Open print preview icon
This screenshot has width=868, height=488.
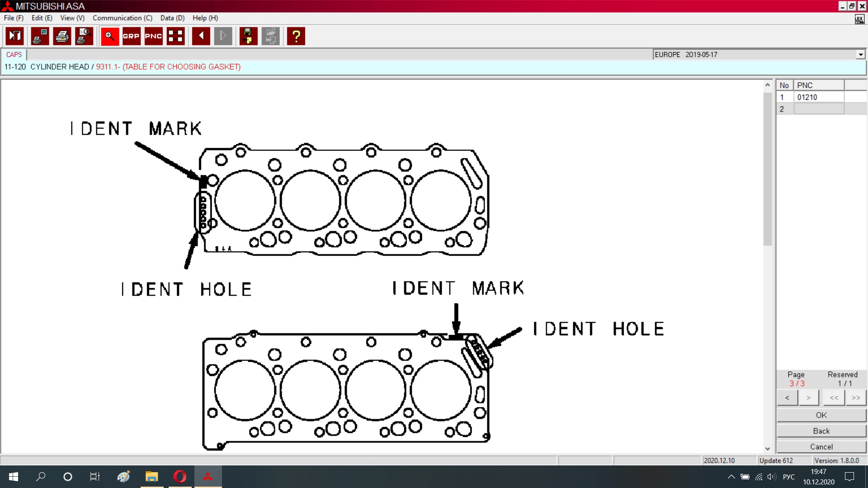click(84, 36)
